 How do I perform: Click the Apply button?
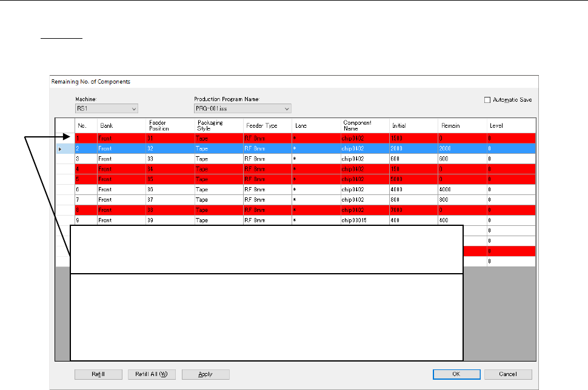click(205, 374)
